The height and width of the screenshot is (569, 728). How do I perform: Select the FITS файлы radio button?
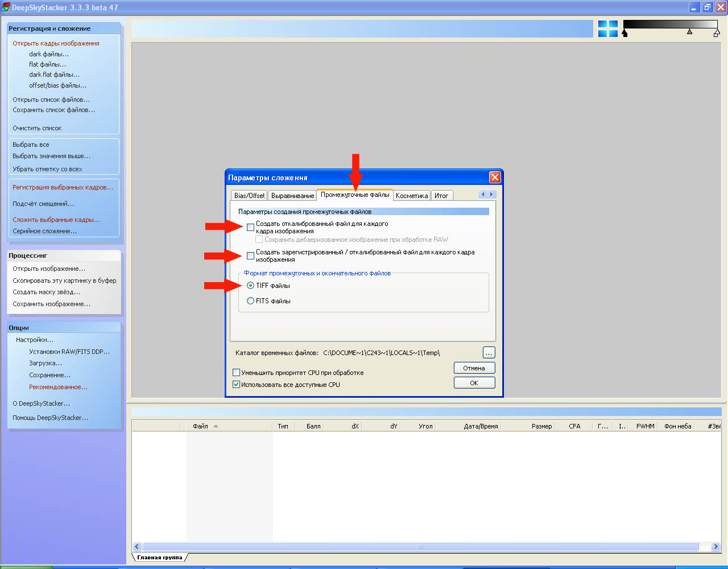[x=251, y=301]
